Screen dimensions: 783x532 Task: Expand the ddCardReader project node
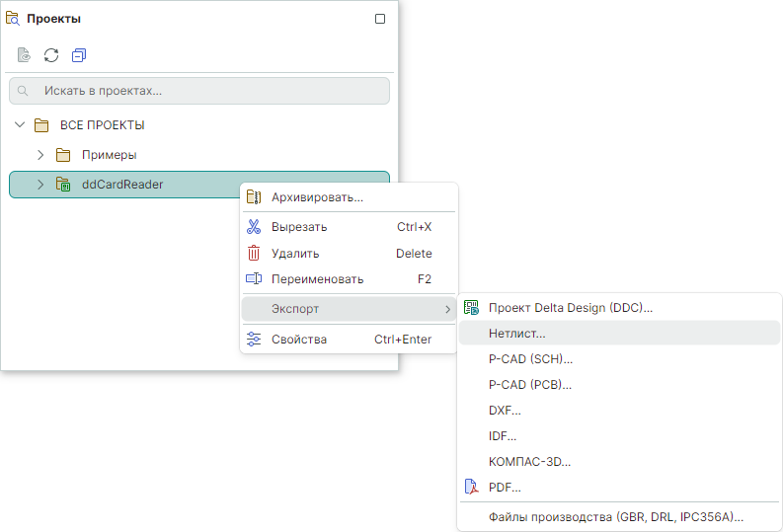(x=40, y=185)
